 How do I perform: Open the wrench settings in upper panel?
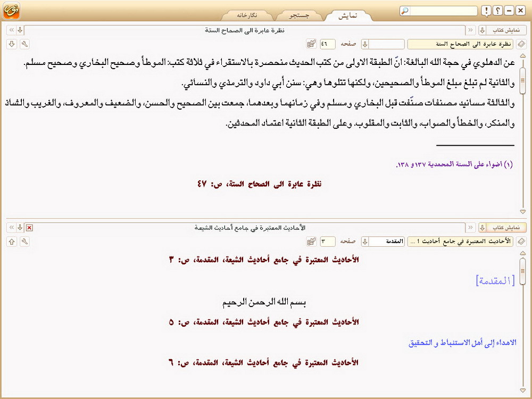click(24, 44)
